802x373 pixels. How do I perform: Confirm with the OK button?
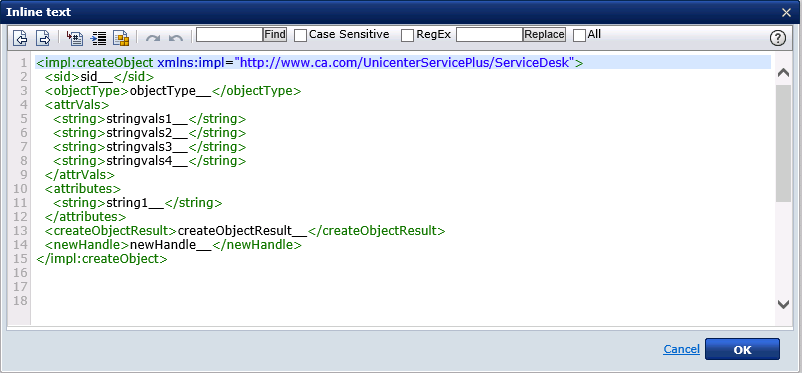click(x=742, y=349)
